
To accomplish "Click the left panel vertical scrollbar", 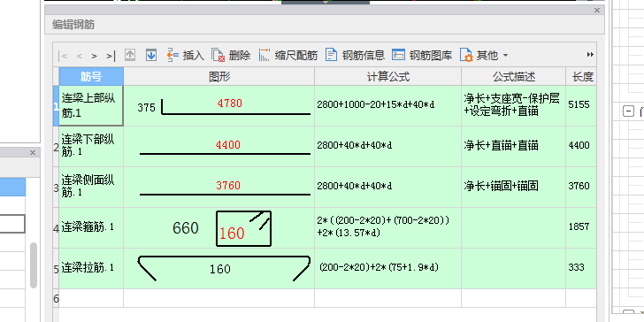I will [x=34, y=264].
